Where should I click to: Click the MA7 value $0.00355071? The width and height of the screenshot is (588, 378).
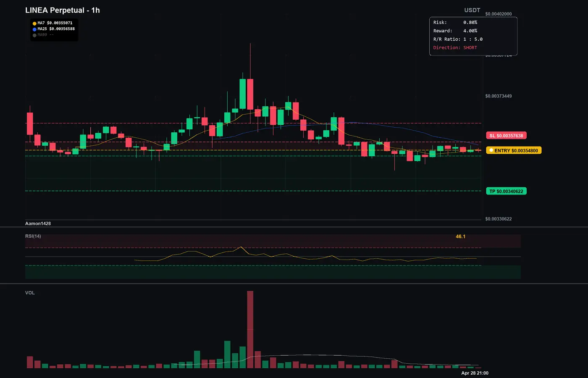60,23
